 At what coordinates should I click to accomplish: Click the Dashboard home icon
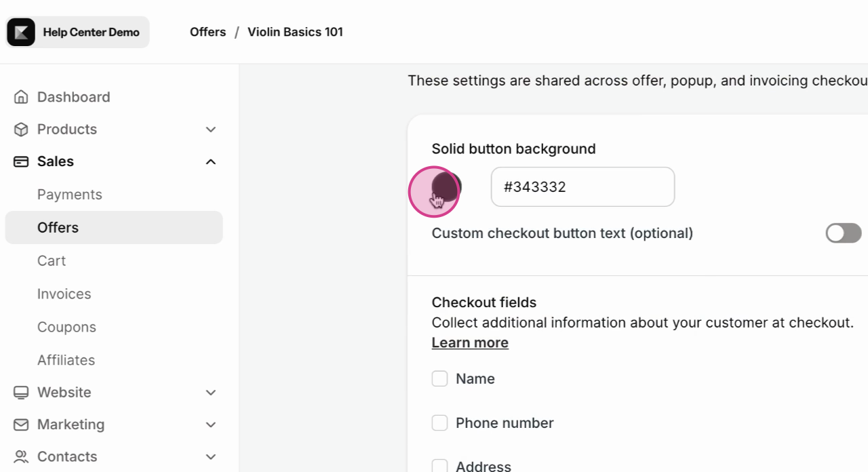[21, 97]
